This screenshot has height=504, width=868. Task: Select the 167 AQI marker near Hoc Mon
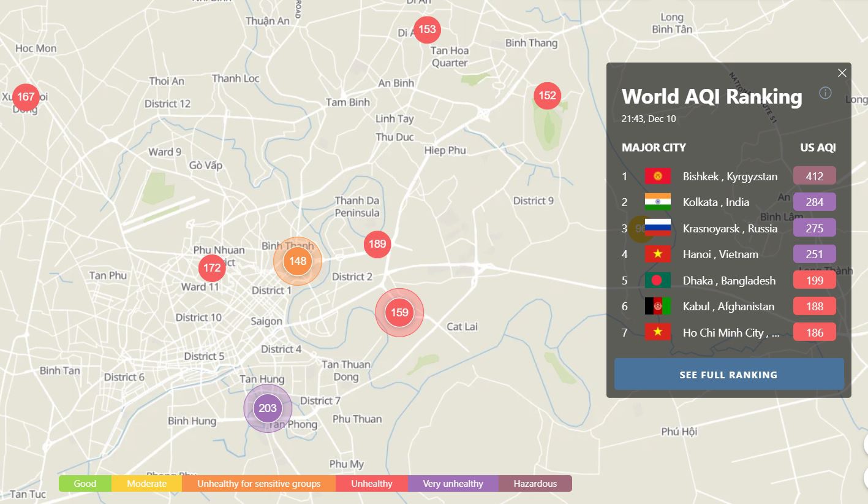click(x=26, y=97)
